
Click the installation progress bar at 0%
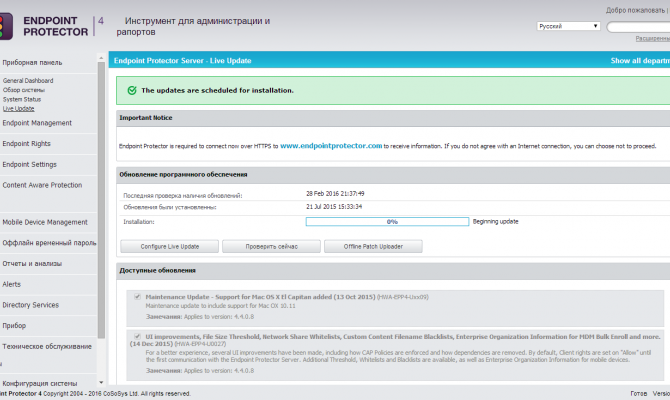[387, 221]
